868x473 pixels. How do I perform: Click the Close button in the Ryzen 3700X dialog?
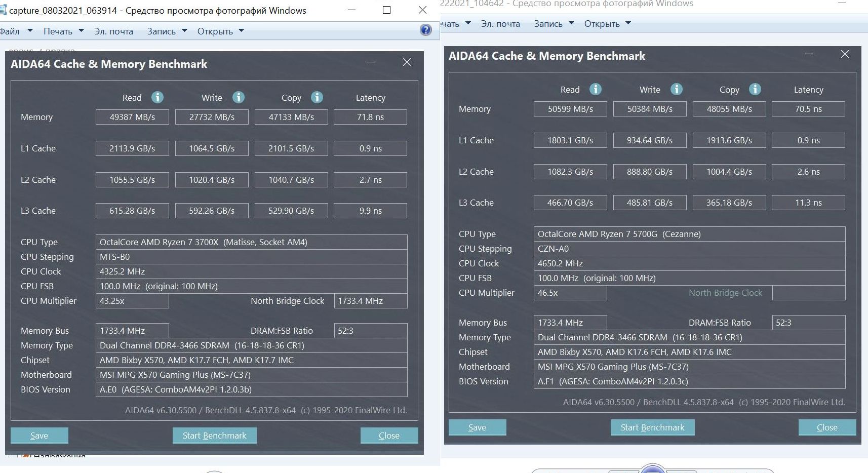(389, 436)
